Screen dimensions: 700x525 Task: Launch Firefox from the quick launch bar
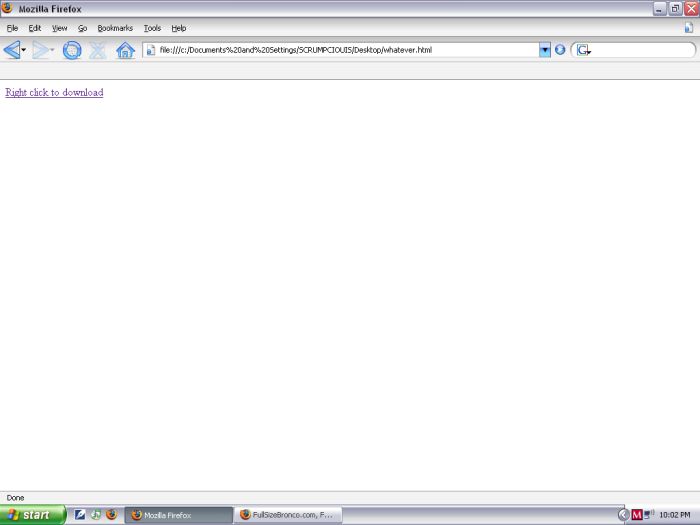112,515
